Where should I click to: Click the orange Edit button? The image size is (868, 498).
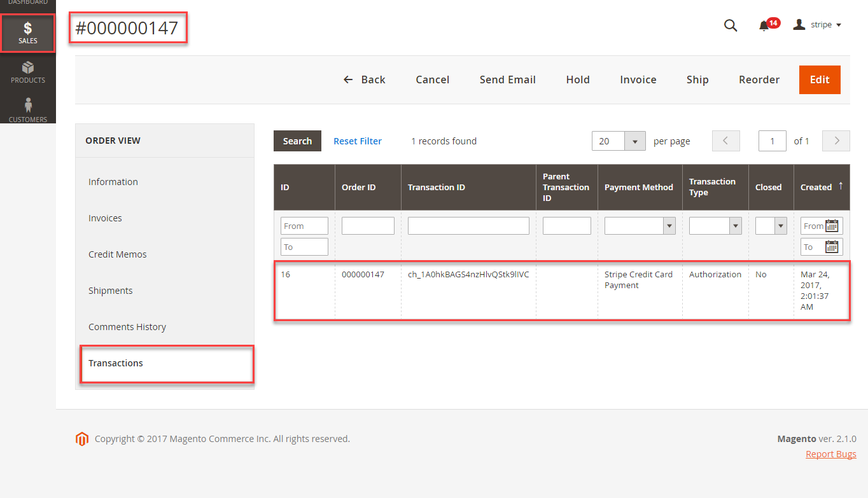click(819, 80)
